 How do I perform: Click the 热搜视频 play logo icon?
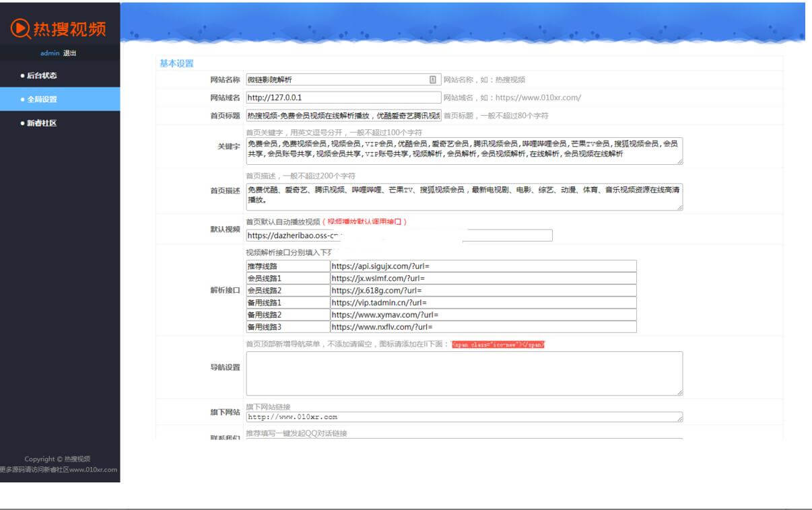click(20, 28)
